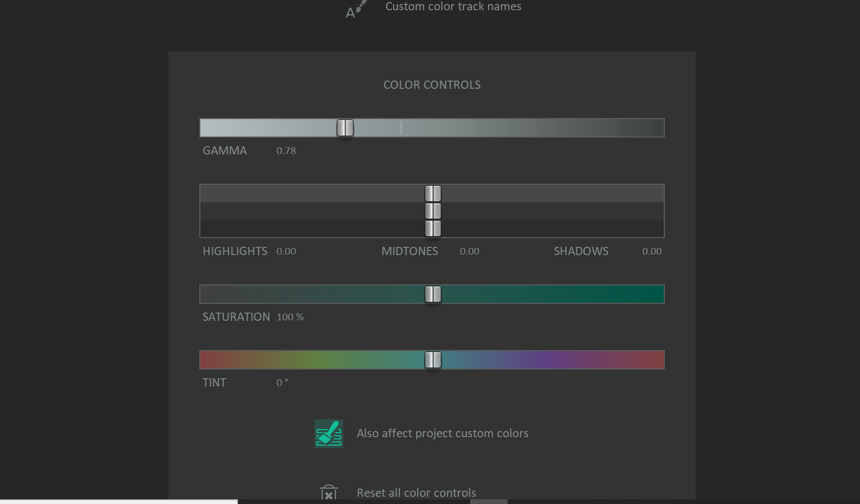Click the SATURATION slider handle
The width and height of the screenshot is (860, 504).
coord(432,294)
